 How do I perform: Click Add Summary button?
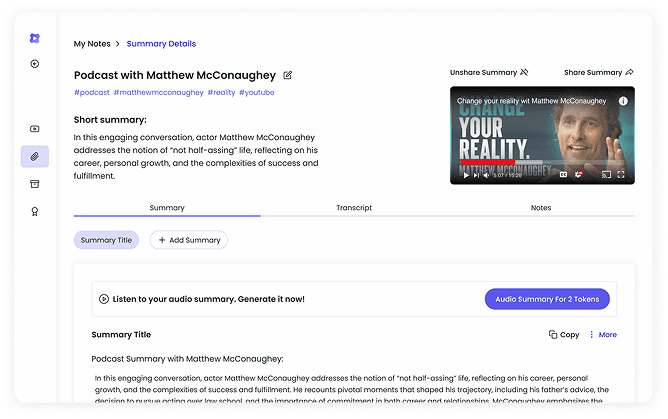[189, 240]
